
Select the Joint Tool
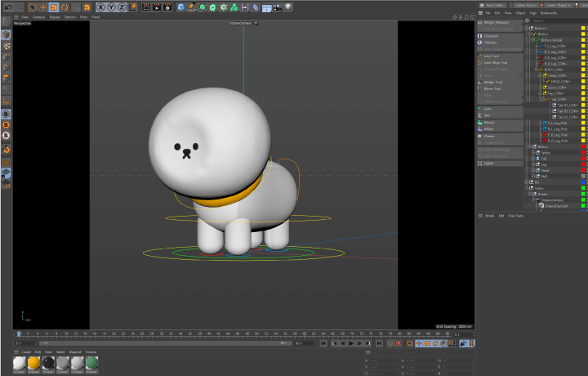[501, 56]
